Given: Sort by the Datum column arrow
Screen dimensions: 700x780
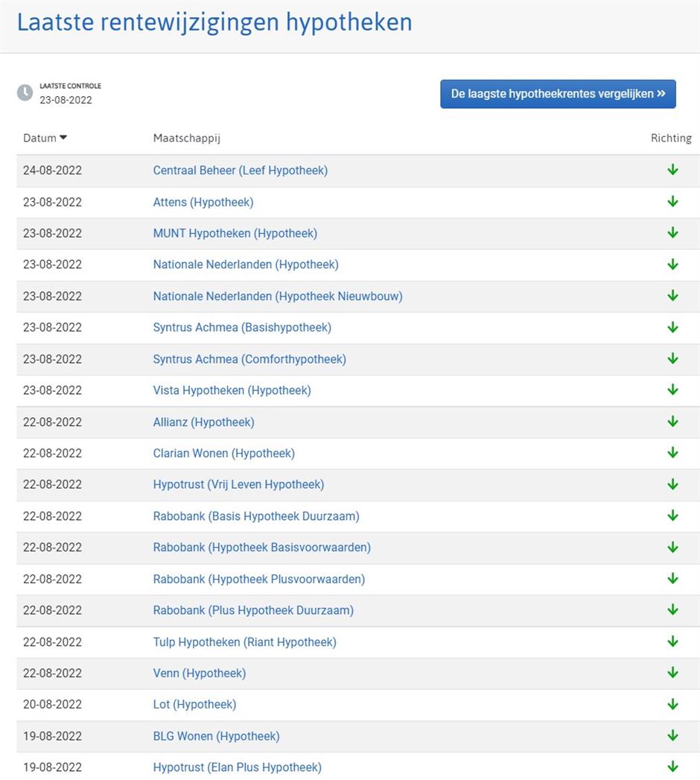Looking at the screenshot, I should point(63,138).
